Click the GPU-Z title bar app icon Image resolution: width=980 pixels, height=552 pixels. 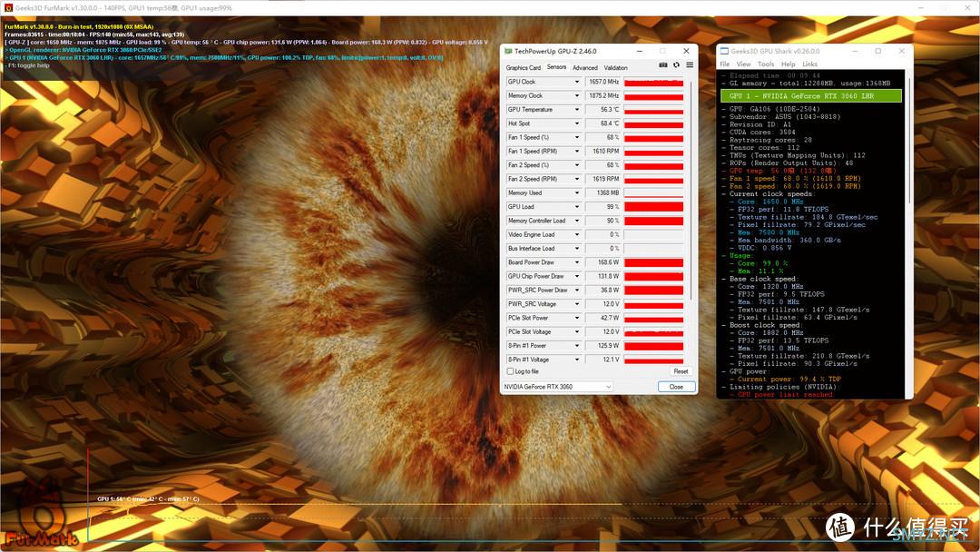point(508,51)
